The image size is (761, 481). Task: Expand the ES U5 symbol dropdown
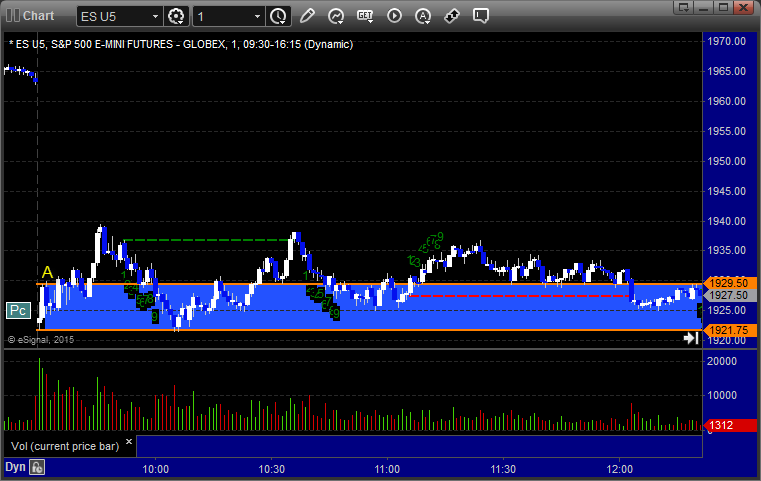[154, 16]
